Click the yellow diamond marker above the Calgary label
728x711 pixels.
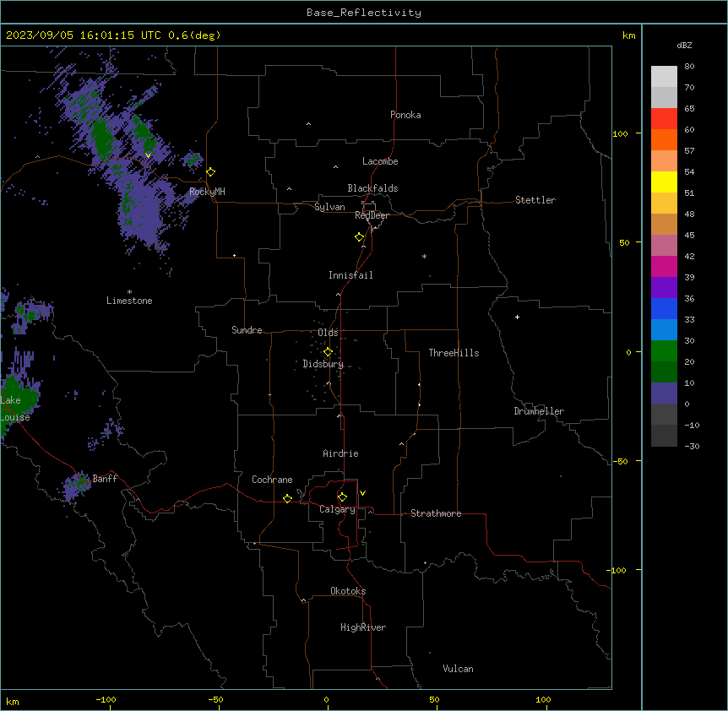[x=342, y=497]
